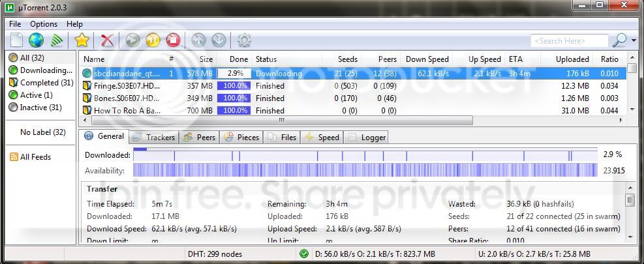
Task: Click the 2.9% progress bar in list
Action: coord(234,74)
